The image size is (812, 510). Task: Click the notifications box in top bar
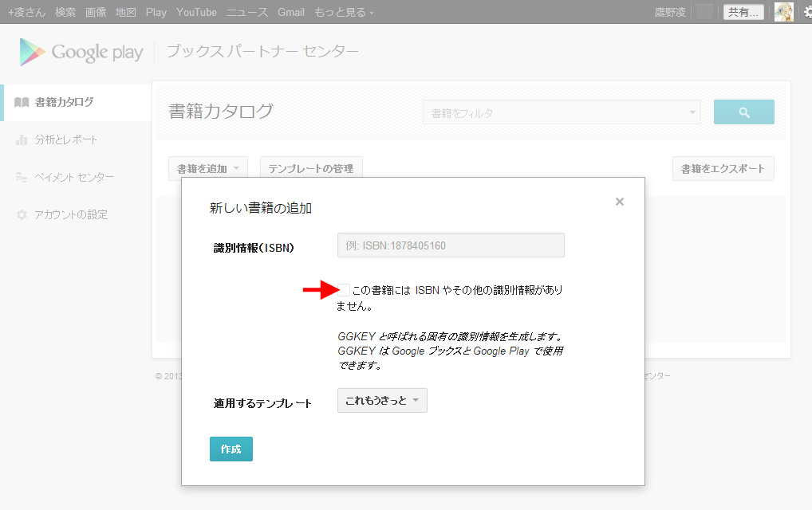click(x=704, y=12)
